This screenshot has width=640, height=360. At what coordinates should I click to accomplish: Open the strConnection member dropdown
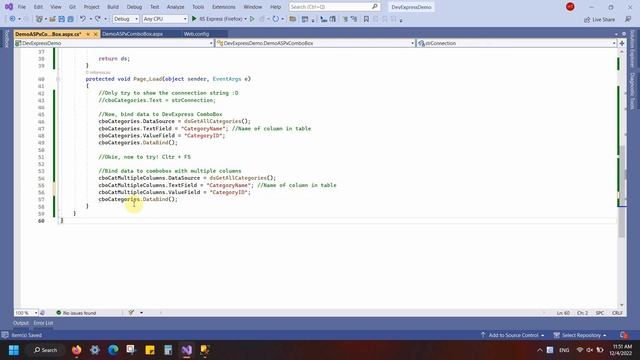(x=516, y=43)
